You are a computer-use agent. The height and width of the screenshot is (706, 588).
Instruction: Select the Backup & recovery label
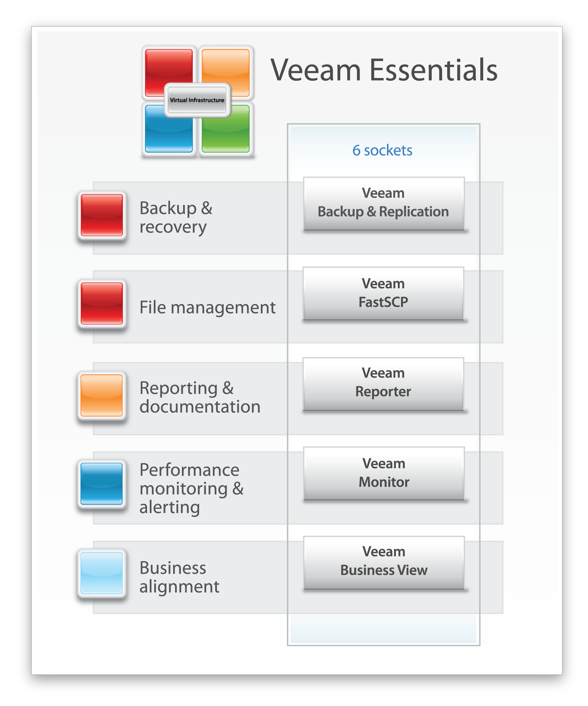coord(176,217)
